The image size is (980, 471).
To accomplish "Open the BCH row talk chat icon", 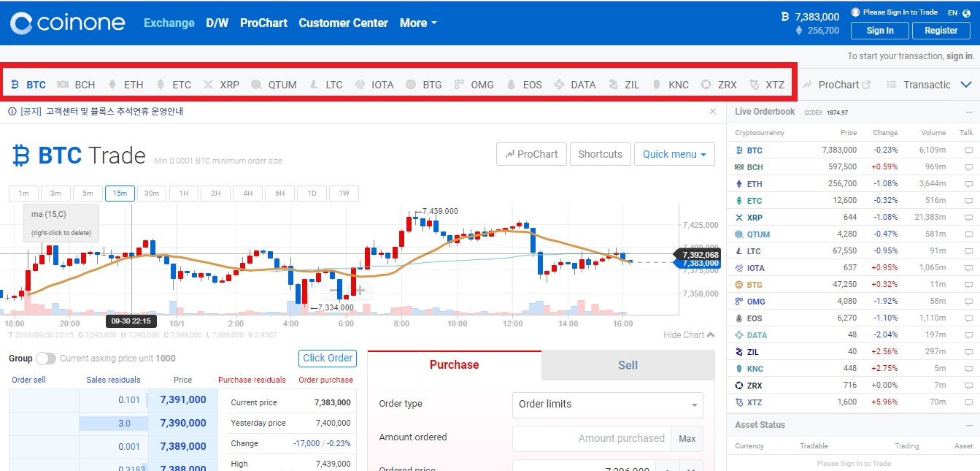I will (x=969, y=167).
